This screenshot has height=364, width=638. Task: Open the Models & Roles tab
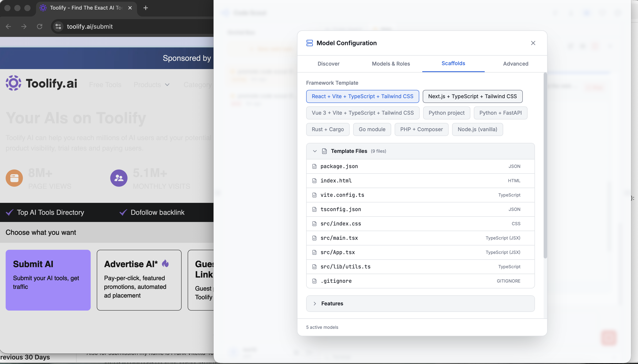click(391, 63)
